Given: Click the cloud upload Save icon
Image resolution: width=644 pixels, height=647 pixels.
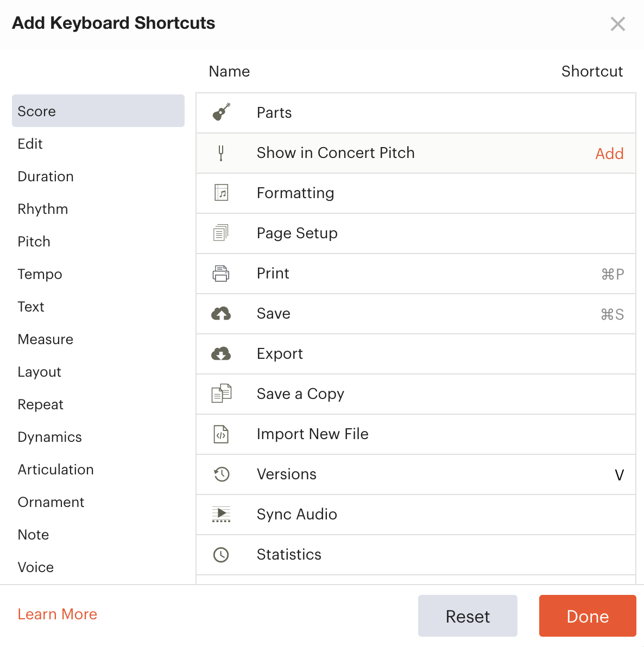Looking at the screenshot, I should pos(221,314).
